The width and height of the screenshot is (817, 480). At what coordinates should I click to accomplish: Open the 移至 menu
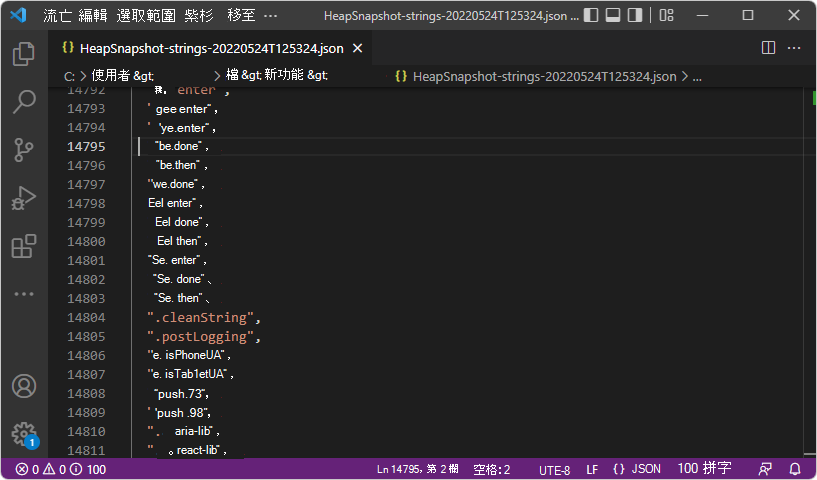pos(241,16)
